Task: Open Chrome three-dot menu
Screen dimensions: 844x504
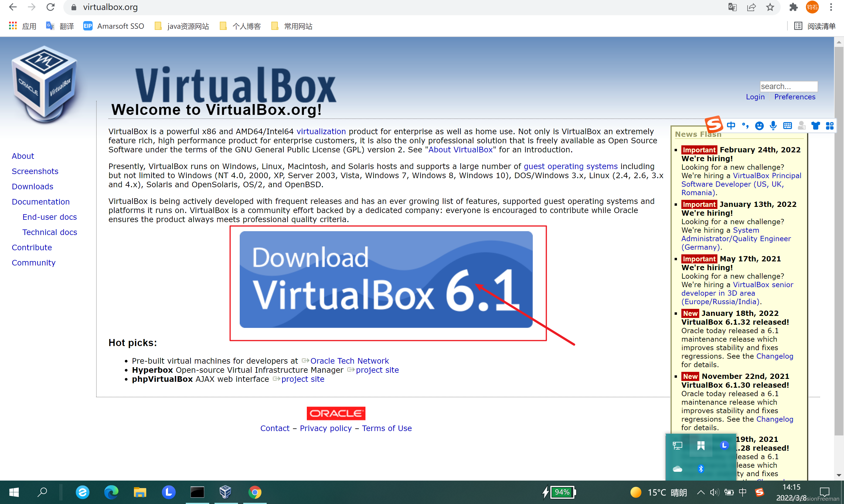Action: pos(831,7)
